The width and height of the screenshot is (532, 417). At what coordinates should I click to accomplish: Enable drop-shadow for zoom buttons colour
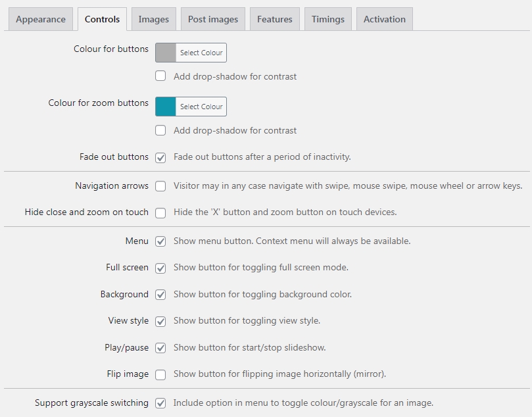[x=160, y=130]
